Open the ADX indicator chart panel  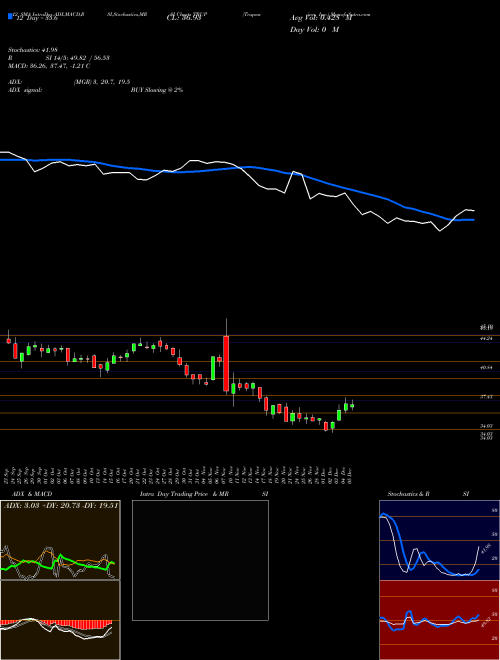(60, 540)
